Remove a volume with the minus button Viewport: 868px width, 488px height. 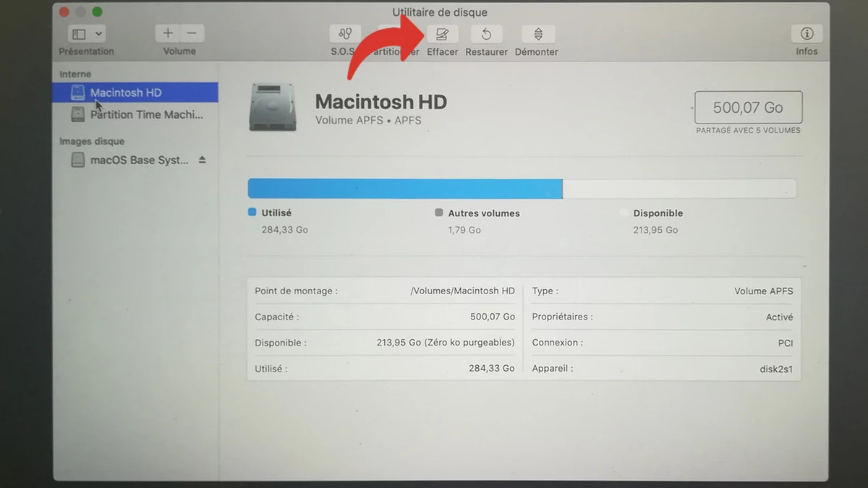click(192, 33)
